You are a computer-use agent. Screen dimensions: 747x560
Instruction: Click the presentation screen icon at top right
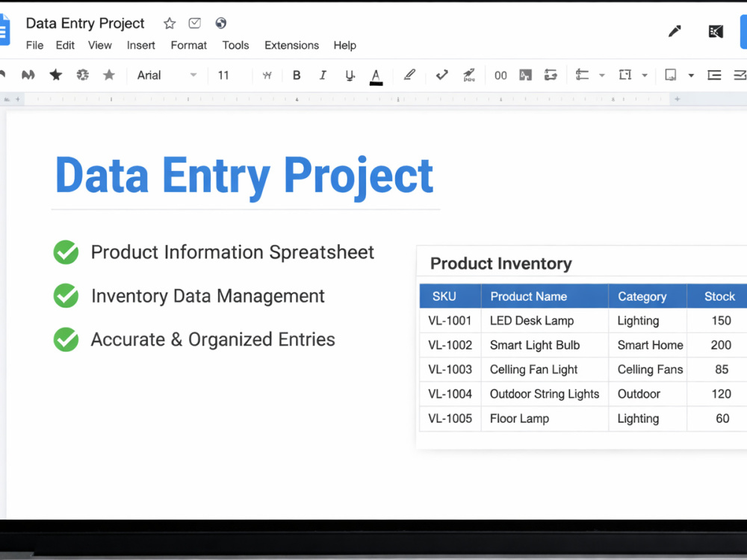(x=716, y=31)
